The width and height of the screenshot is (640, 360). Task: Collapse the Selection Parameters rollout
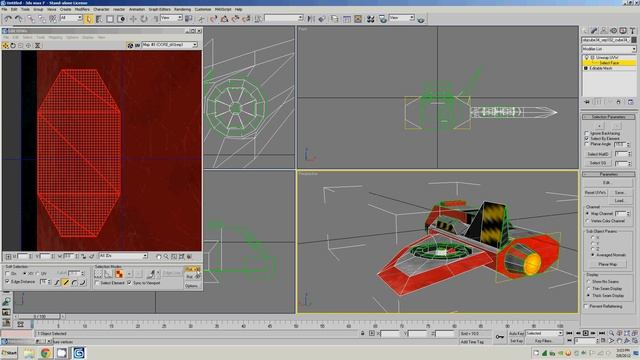pos(608,117)
